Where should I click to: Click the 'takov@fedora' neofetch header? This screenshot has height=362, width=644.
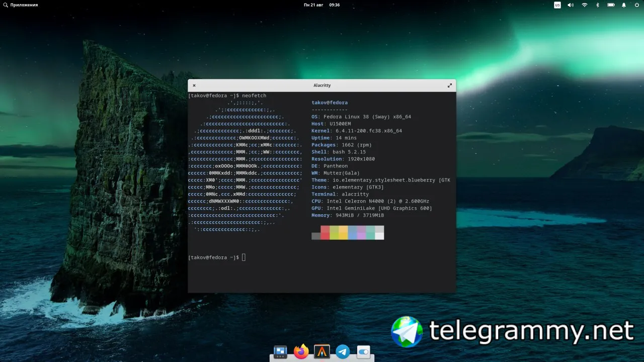pyautogui.click(x=330, y=103)
